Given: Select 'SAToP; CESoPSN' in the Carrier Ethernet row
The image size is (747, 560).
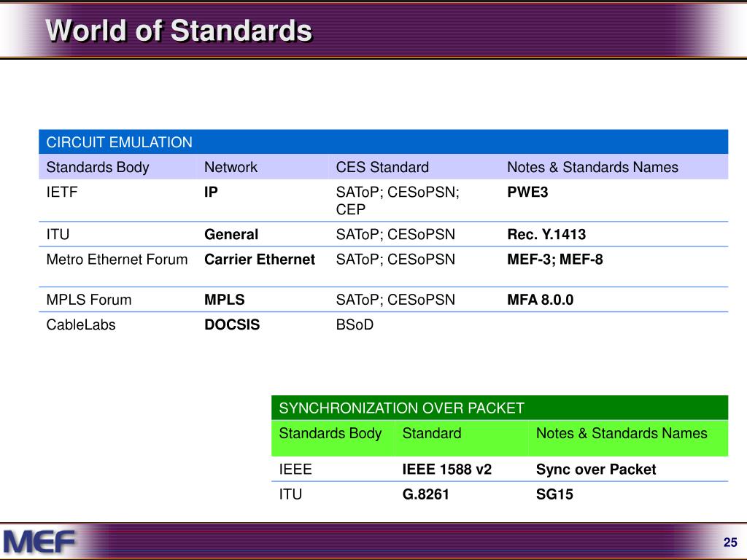Looking at the screenshot, I should point(395,259).
